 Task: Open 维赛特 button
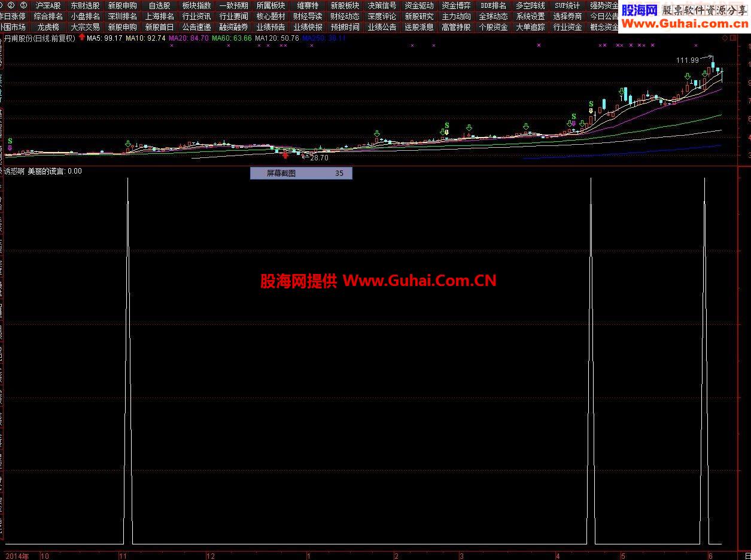[308, 5]
